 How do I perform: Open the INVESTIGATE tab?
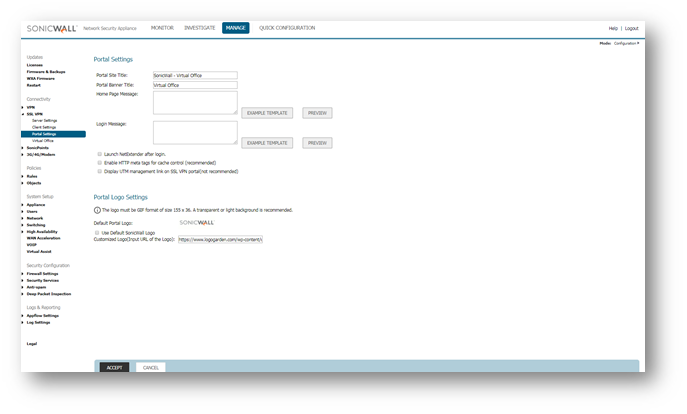(199, 28)
